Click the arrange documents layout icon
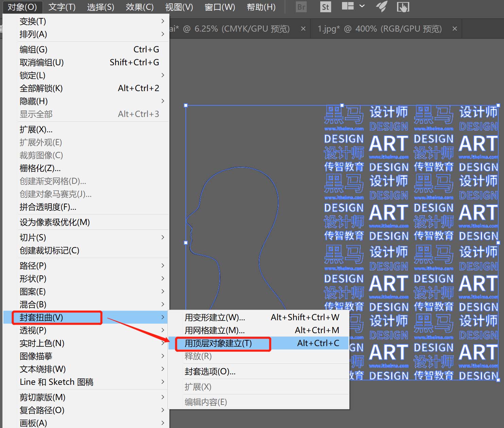Image resolution: width=504 pixels, height=428 pixels. (x=348, y=6)
